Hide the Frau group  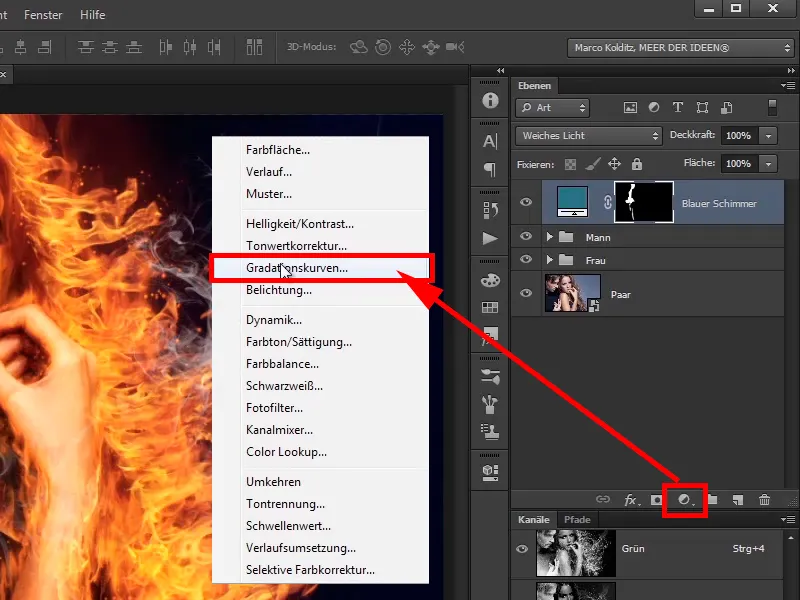pos(526,259)
